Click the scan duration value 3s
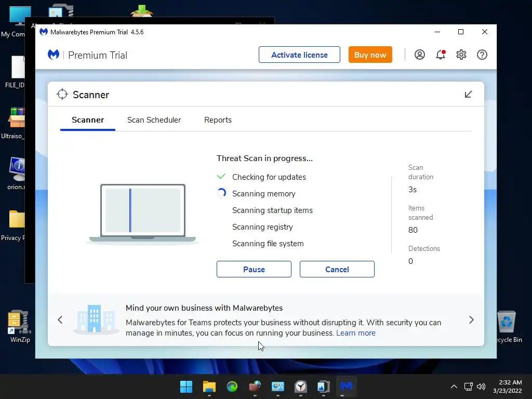Screen dimensions: 532x399 [413, 189]
